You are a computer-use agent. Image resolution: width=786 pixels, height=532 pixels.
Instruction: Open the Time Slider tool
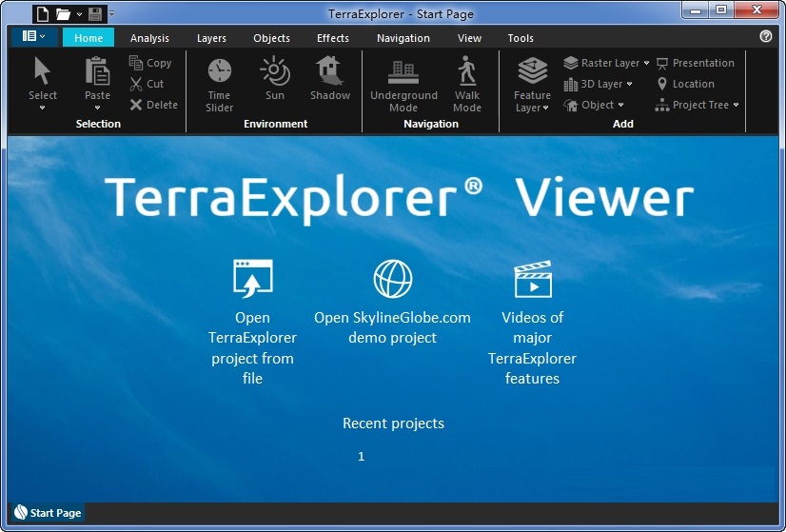[219, 85]
